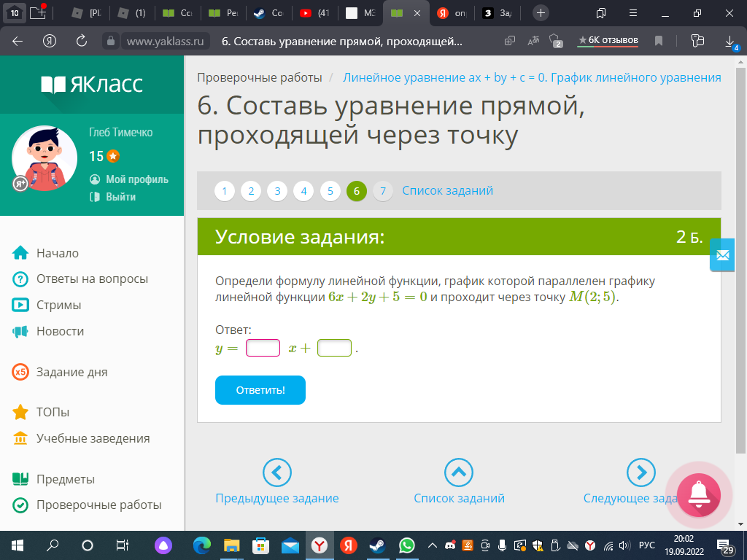Switch to the Steam browser tab
747x560 pixels.
pos(268,13)
